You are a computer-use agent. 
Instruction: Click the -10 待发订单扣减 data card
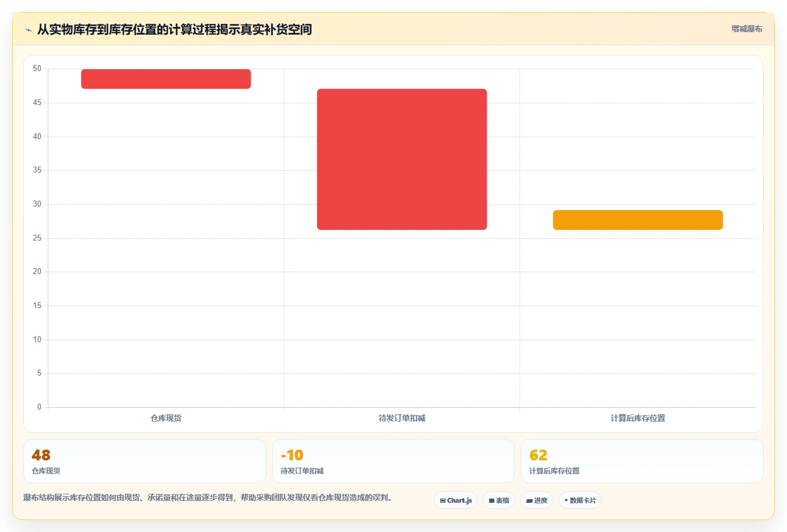click(393, 461)
